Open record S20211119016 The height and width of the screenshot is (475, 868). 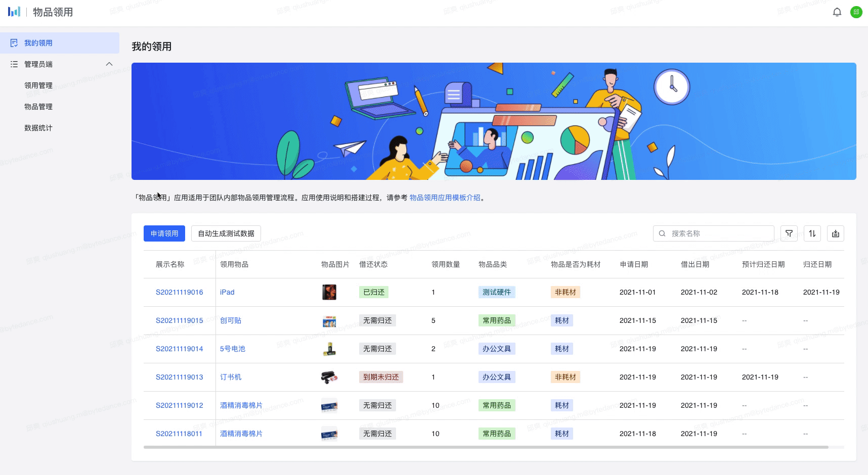click(x=179, y=292)
